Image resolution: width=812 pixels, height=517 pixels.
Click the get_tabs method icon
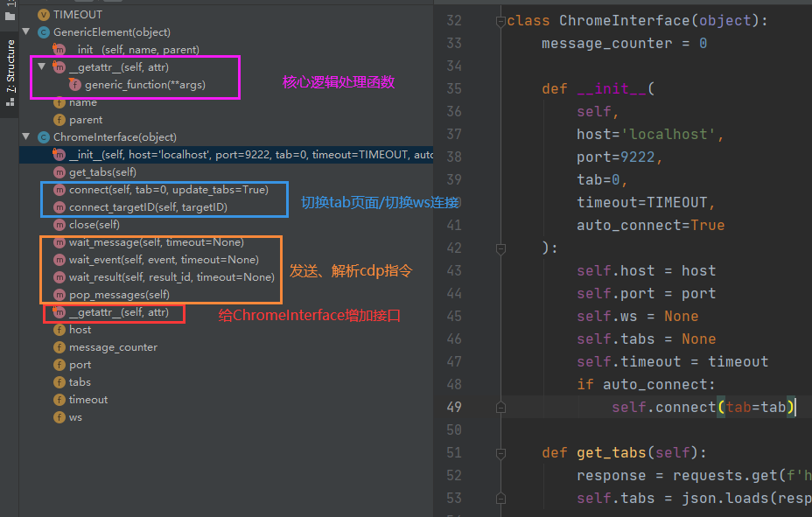point(59,171)
